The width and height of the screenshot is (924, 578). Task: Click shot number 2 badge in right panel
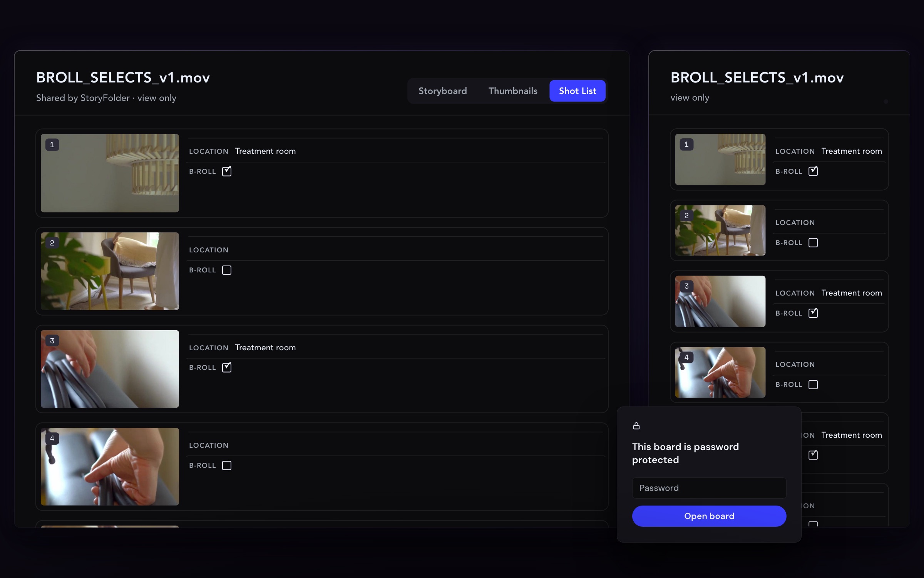686,215
